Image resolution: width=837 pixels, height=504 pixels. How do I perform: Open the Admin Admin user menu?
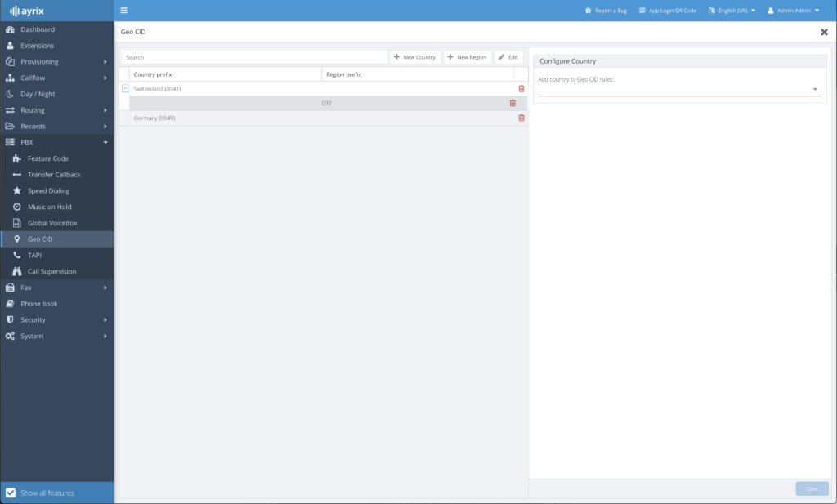click(793, 11)
